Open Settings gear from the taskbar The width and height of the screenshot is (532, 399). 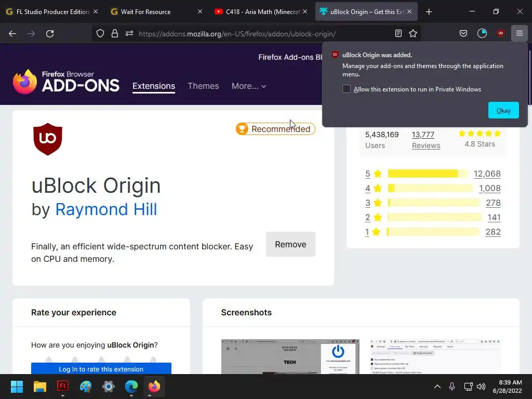[x=109, y=387]
